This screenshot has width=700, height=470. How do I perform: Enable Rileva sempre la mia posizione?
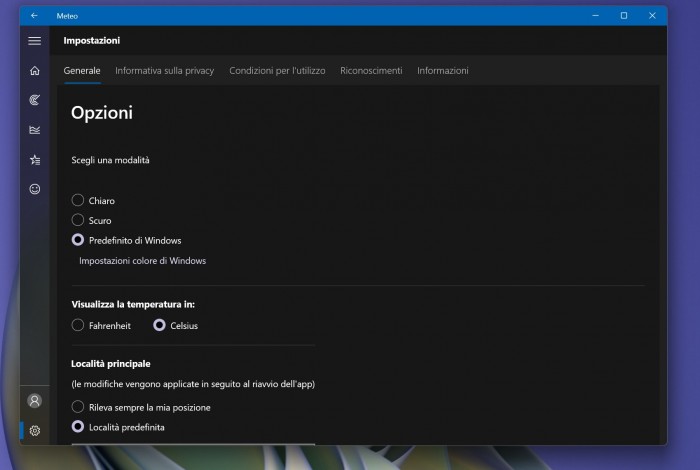tap(78, 407)
